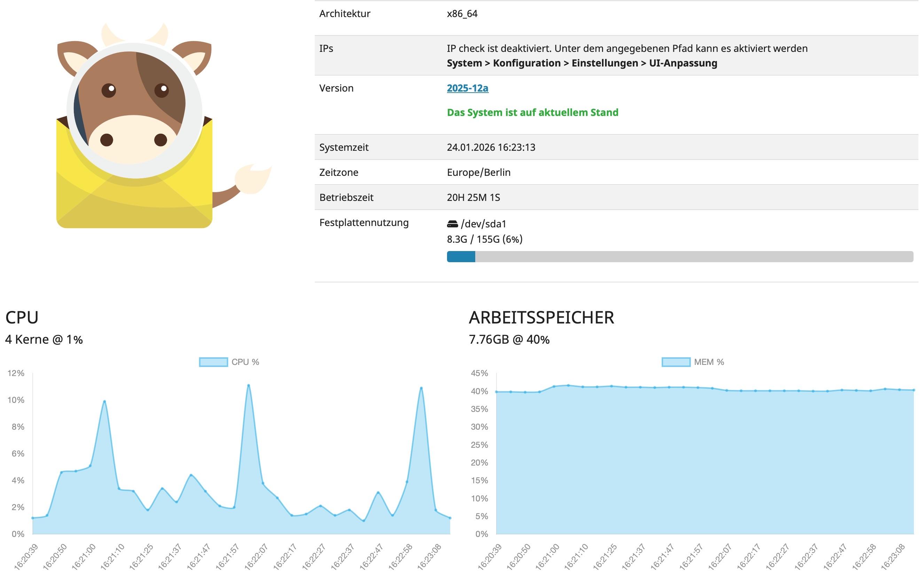The height and width of the screenshot is (578, 924).
Task: Click the Europe/Berlin timezone value
Action: [478, 172]
